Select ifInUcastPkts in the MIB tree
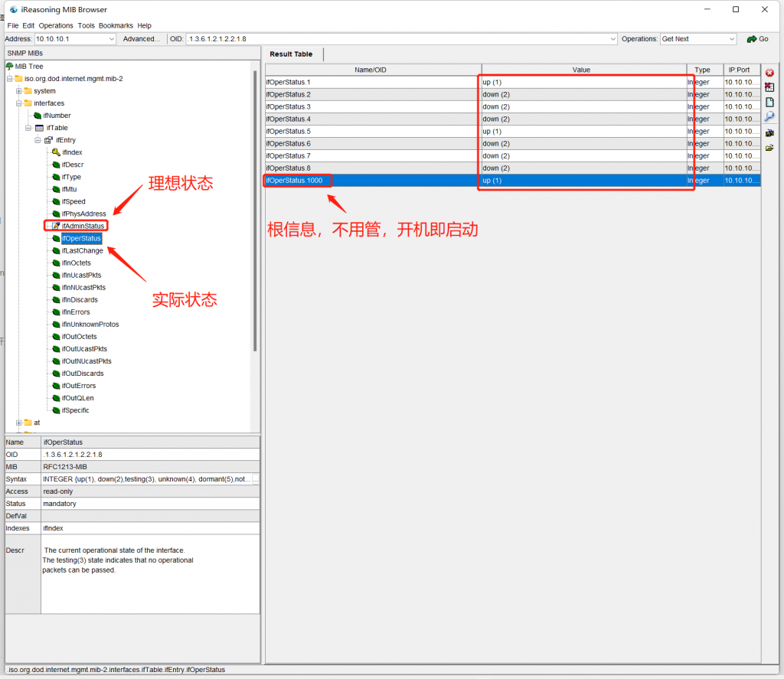Viewport: 784px width, 679px height. (81, 275)
